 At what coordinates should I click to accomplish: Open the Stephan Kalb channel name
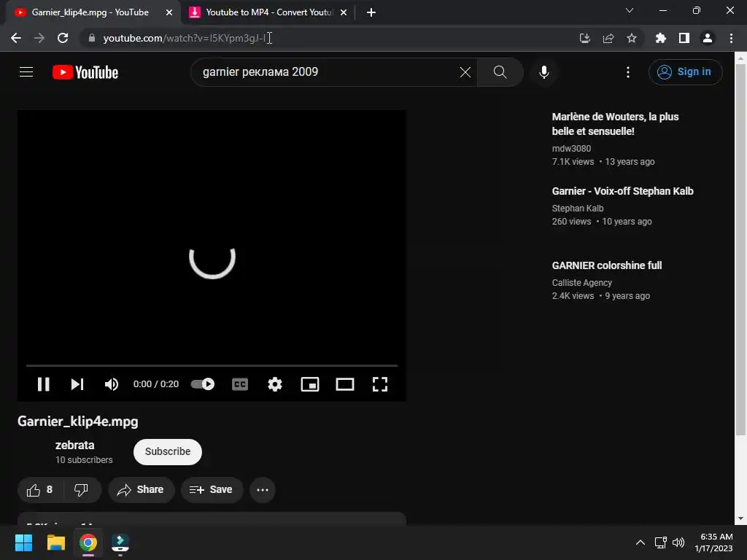click(x=578, y=209)
